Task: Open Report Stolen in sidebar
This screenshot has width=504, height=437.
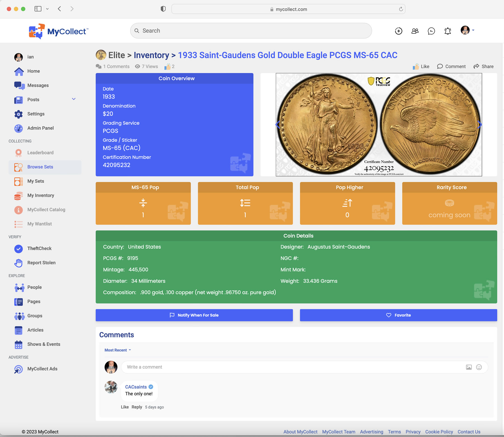Action: pos(41,263)
